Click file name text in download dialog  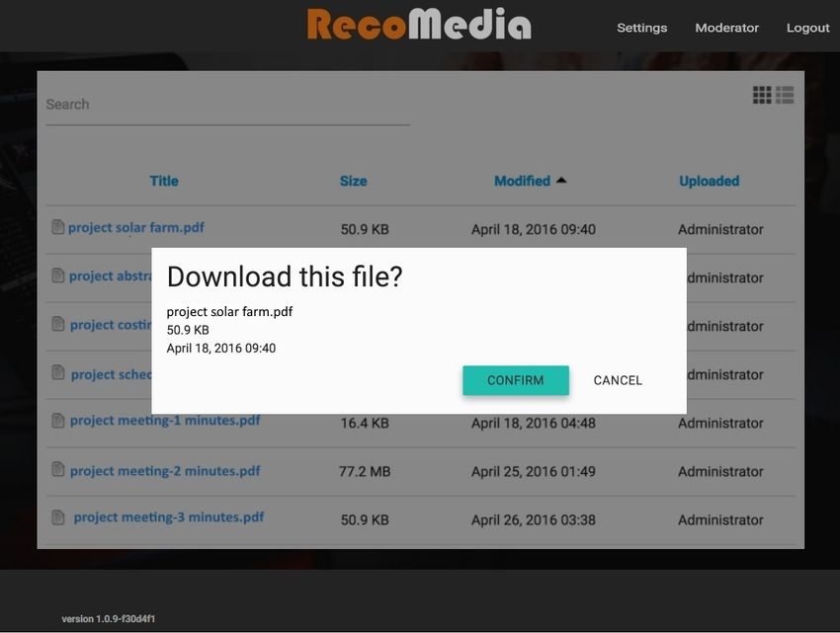click(229, 312)
